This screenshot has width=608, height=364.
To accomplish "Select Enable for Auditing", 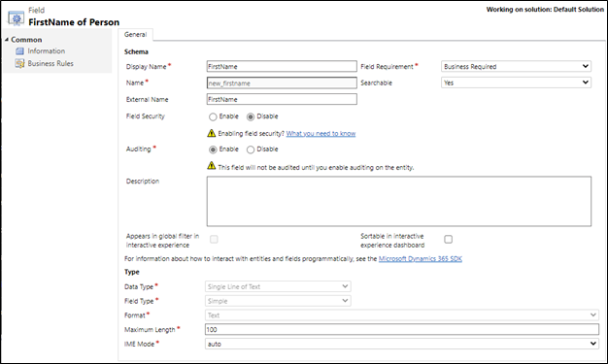I will [x=213, y=149].
